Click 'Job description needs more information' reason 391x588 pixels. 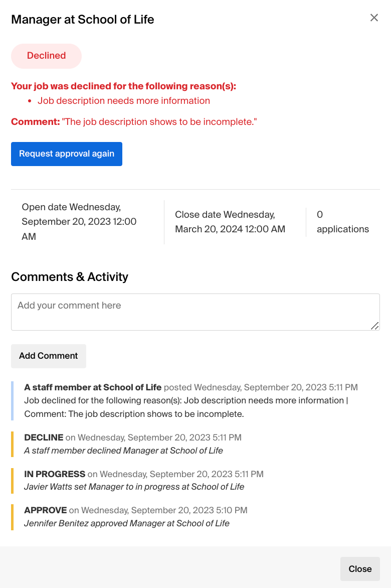pyautogui.click(x=124, y=101)
